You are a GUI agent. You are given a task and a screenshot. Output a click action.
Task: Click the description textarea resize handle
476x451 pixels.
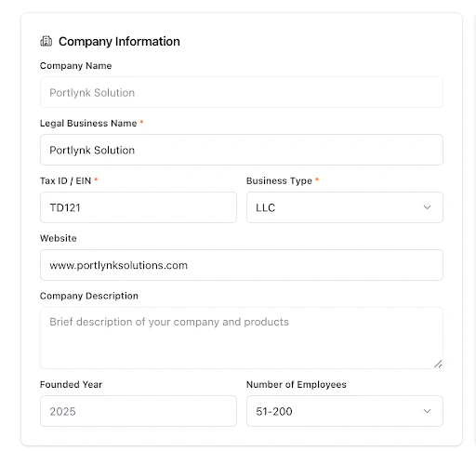tap(438, 364)
